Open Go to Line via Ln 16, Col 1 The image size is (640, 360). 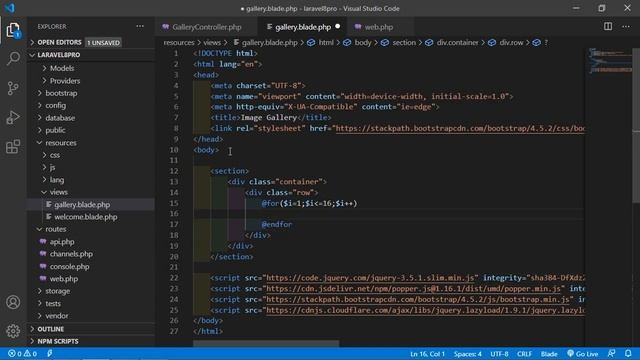point(427,353)
